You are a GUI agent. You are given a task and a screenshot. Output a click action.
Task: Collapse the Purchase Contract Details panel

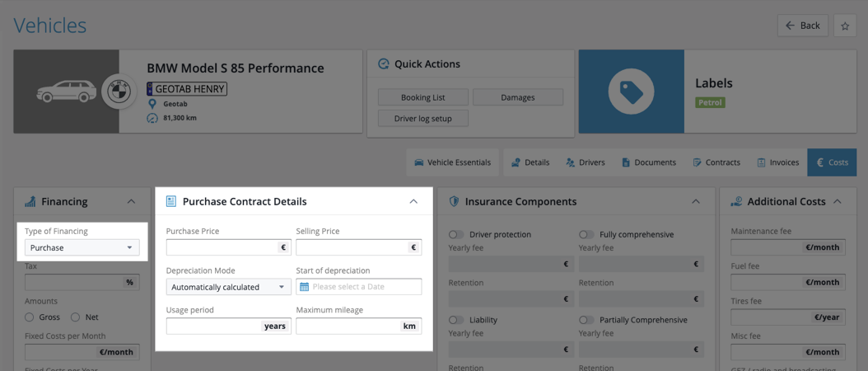coord(413,201)
